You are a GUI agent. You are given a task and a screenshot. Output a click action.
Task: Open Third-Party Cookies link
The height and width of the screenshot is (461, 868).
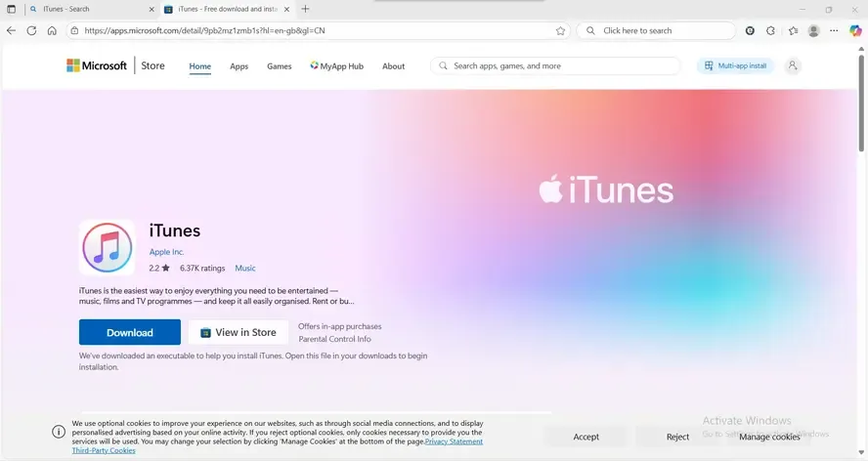point(104,450)
